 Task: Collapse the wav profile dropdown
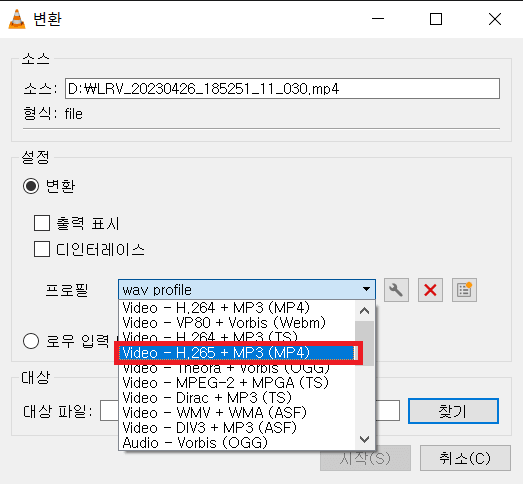(247, 290)
